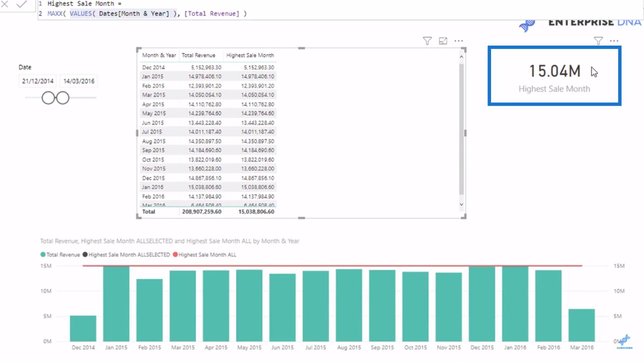Image resolution: width=644 pixels, height=362 pixels.
Task: Toggle Highest Sale Month ALL legend item
Action: [205, 255]
